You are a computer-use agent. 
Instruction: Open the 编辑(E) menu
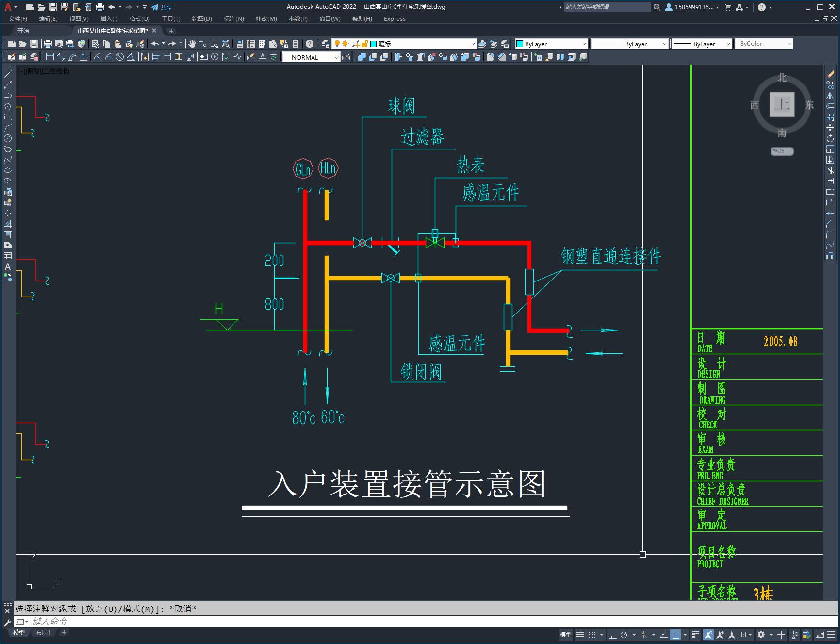(48, 19)
